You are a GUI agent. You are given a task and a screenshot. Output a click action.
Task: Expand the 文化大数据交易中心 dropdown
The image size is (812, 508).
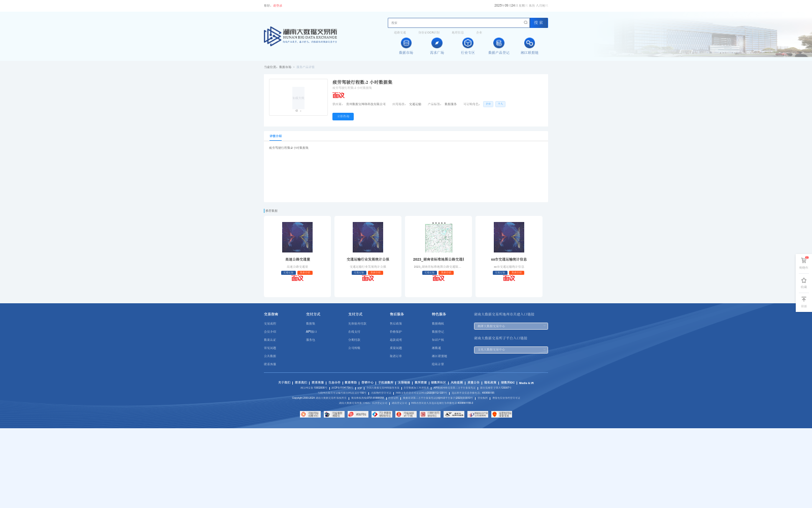coord(511,350)
